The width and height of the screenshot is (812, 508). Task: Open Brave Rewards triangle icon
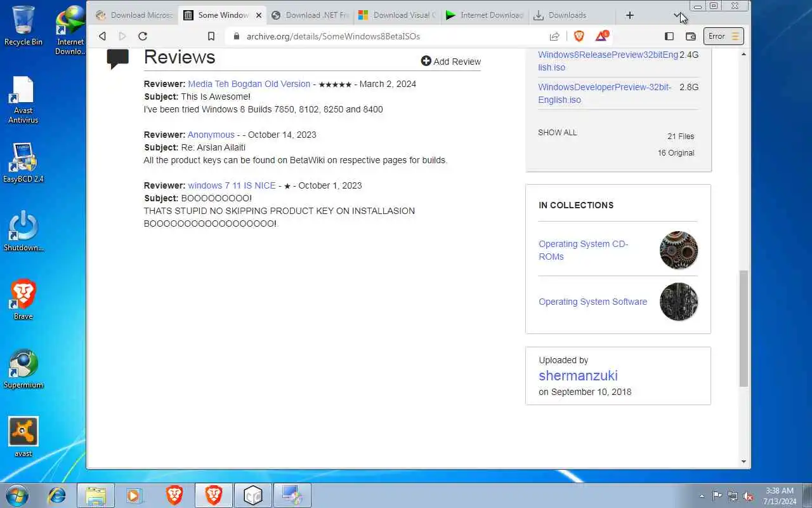[x=601, y=36]
